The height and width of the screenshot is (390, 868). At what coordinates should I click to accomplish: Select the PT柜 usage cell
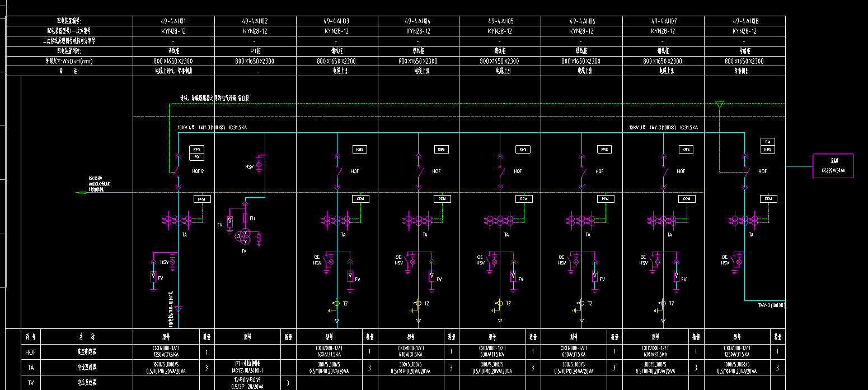(x=255, y=51)
